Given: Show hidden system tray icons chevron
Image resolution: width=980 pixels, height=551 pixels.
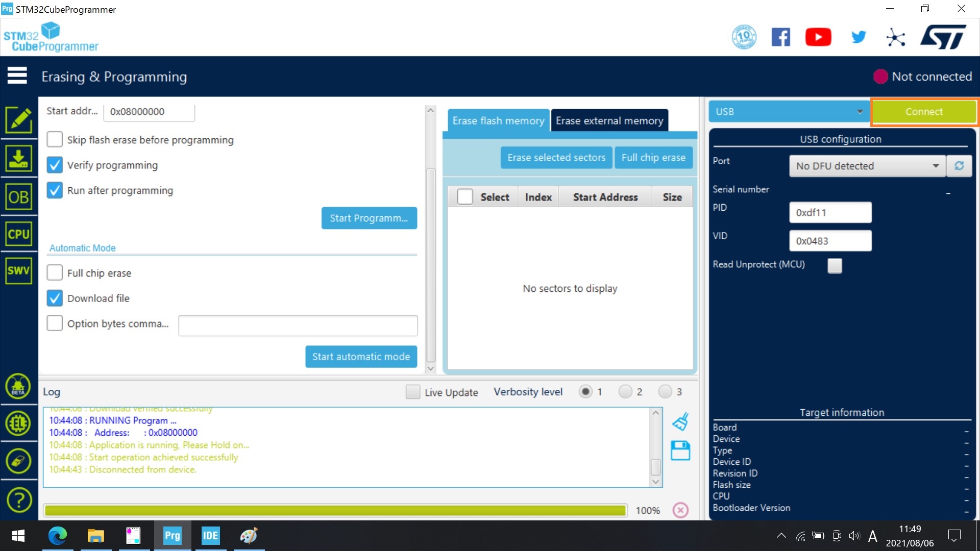Looking at the screenshot, I should (x=781, y=536).
